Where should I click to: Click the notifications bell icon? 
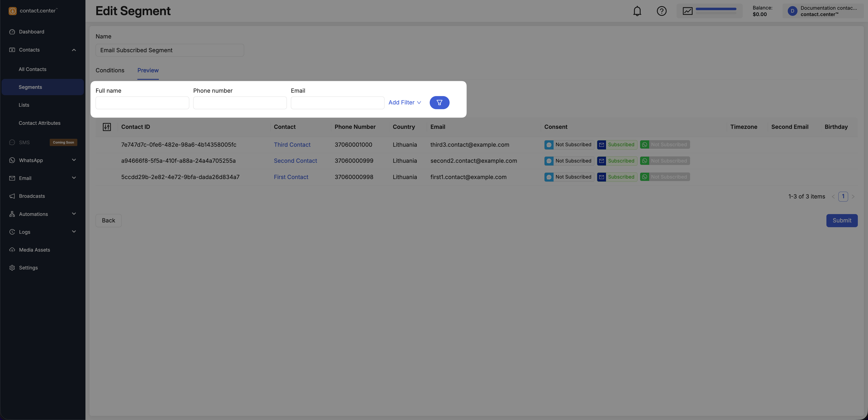point(637,11)
